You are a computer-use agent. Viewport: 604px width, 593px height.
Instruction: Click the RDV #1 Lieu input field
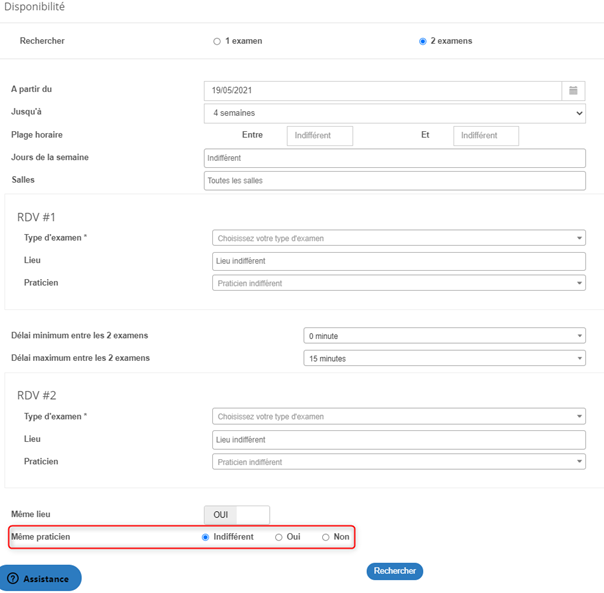pyautogui.click(x=398, y=261)
